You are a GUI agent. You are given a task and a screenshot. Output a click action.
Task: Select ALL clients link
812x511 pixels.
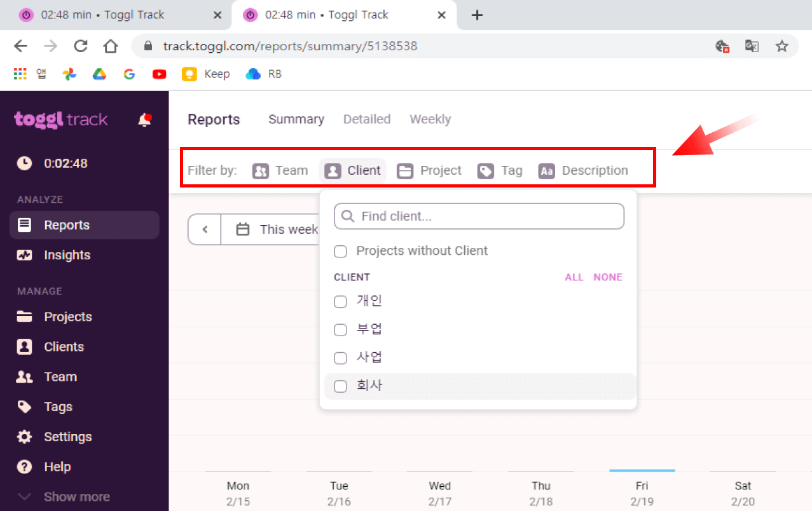pyautogui.click(x=574, y=277)
